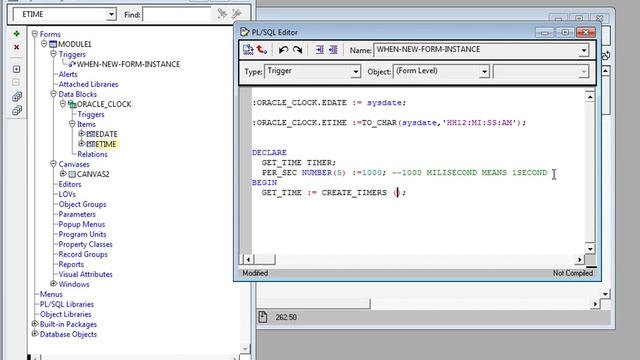640x360 pixels.
Task: Select the Parameters node
Action: click(77, 214)
